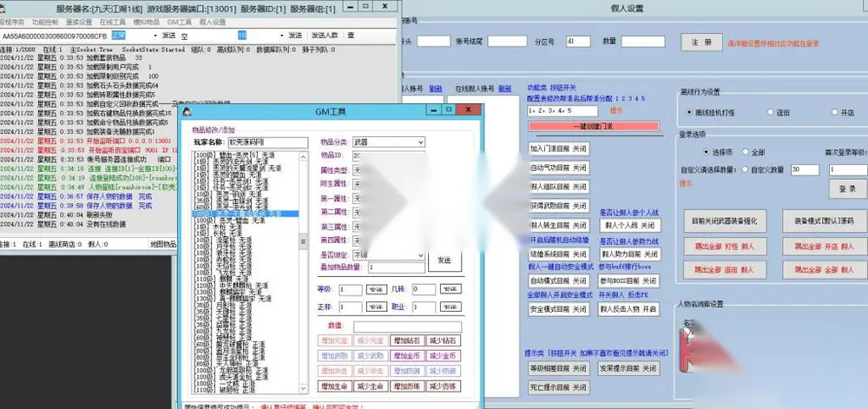
Task: Minimize the GM工具 window
Action: pyautogui.click(x=435, y=110)
